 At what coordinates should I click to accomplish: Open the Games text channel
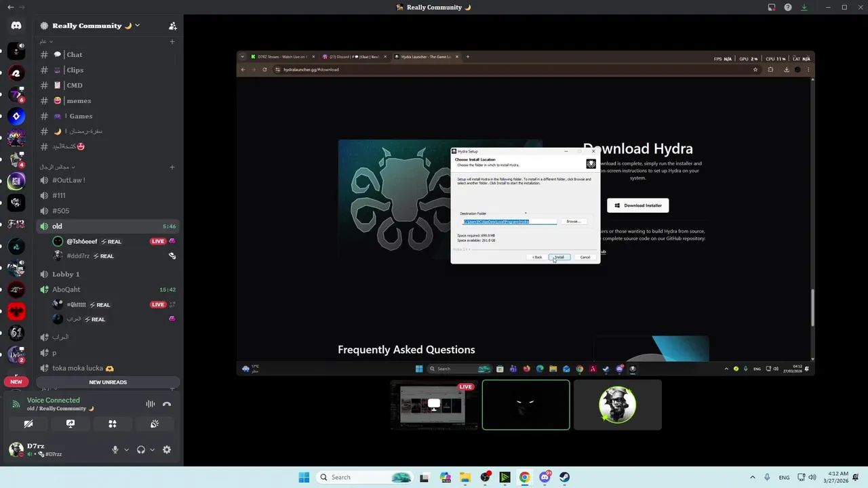click(x=108, y=116)
